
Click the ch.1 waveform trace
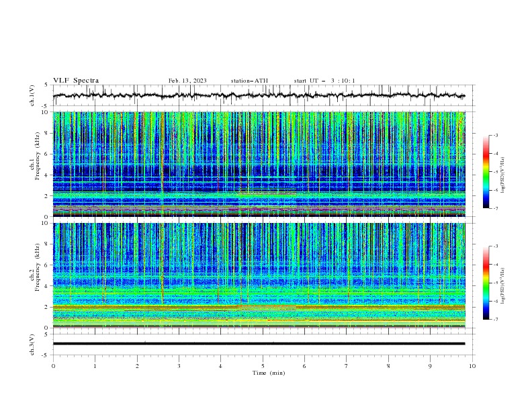259,95
